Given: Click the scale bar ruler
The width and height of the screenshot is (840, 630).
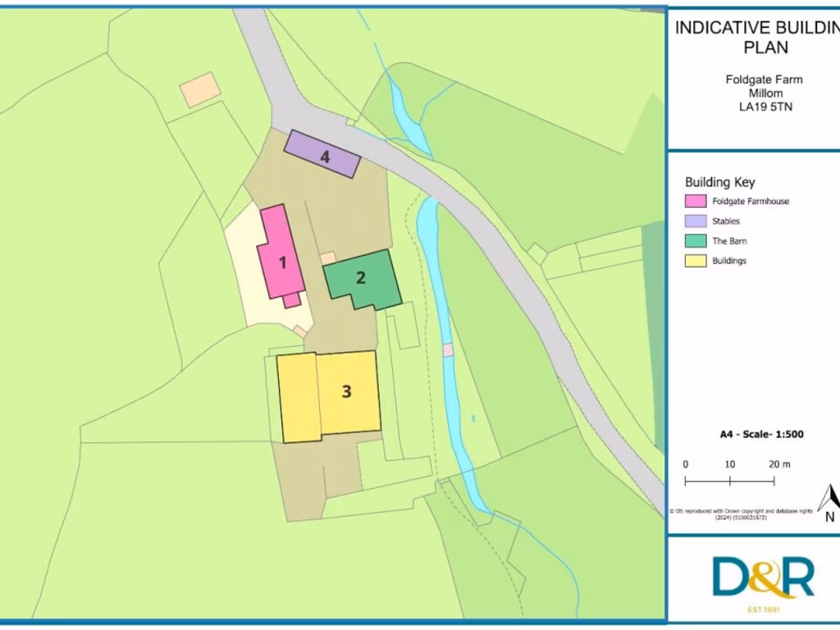Looking at the screenshot, I should (729, 481).
